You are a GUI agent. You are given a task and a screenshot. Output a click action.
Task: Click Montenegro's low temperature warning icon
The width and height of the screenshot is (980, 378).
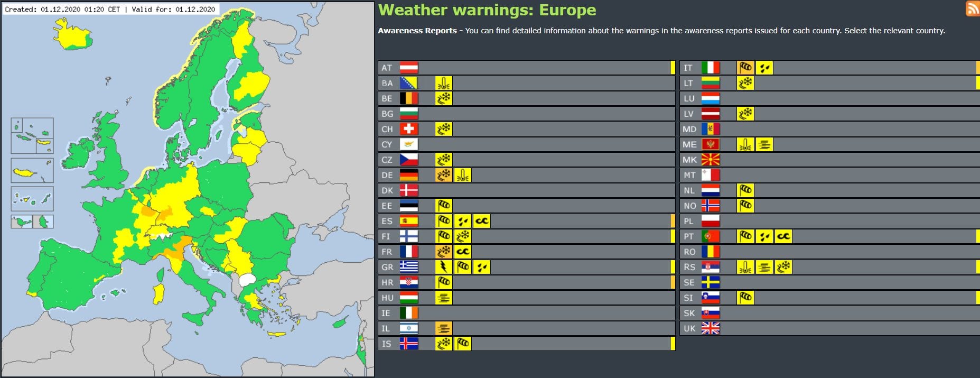745,144
